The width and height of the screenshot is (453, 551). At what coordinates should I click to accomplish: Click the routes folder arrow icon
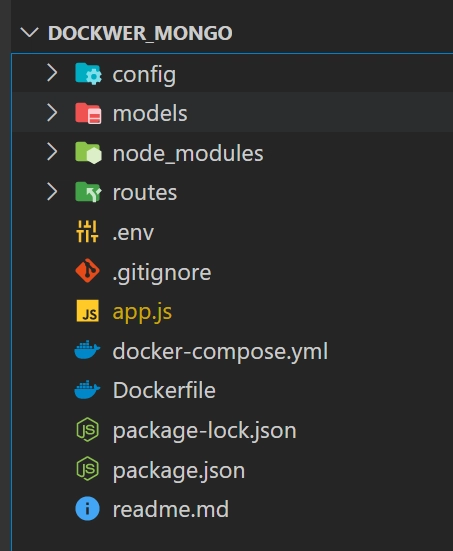[88, 192]
